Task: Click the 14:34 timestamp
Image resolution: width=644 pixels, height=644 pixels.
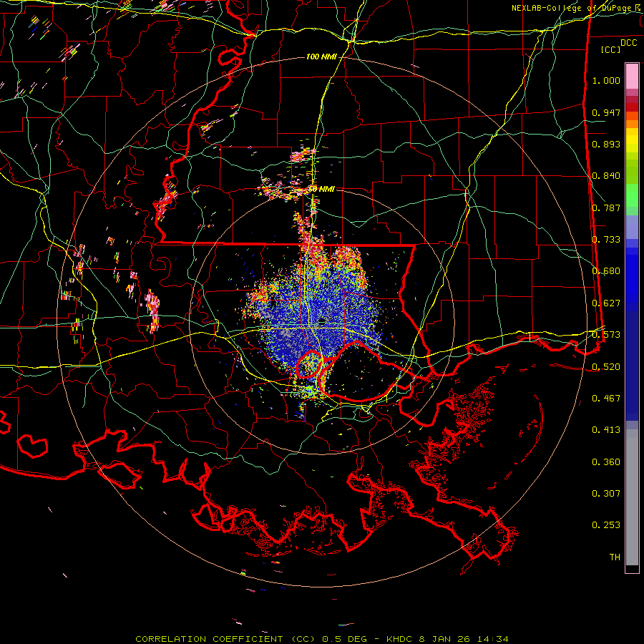Action: [493, 639]
